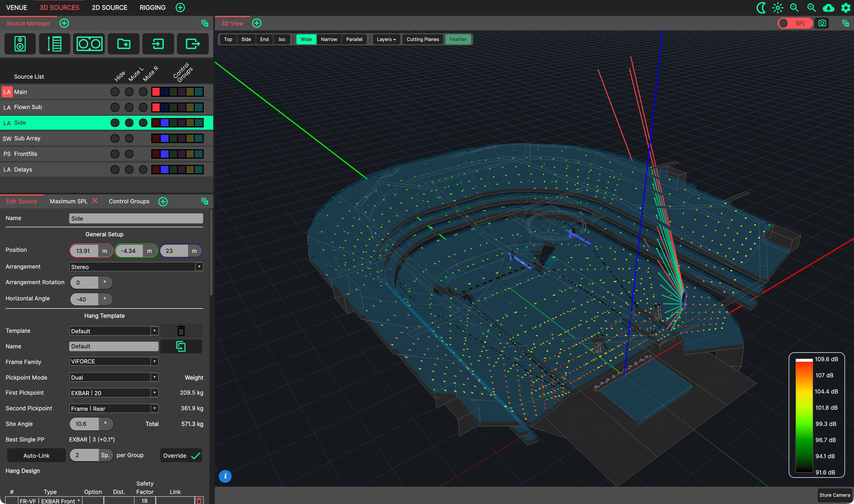Zoom in with the magnifier plus icon

coord(812,8)
